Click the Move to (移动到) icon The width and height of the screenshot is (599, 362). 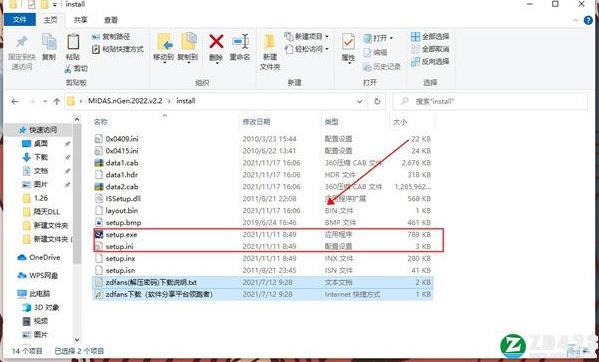coord(165,42)
